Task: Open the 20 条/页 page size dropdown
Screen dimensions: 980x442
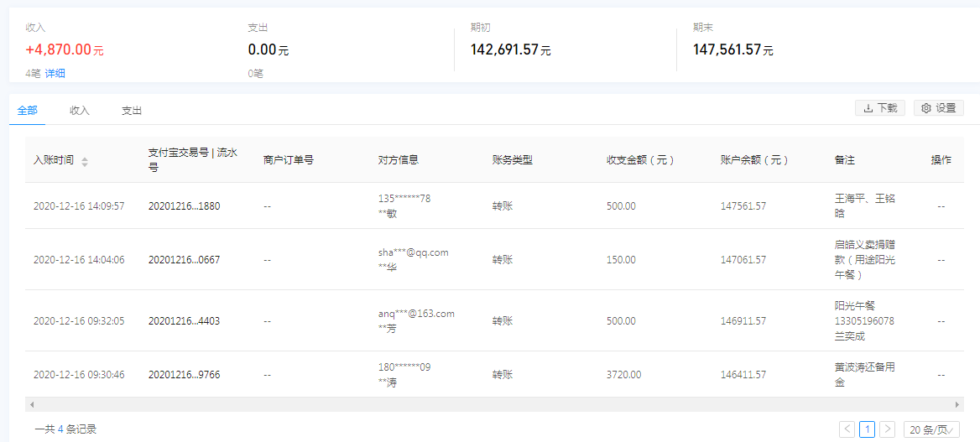Action: tap(931, 429)
